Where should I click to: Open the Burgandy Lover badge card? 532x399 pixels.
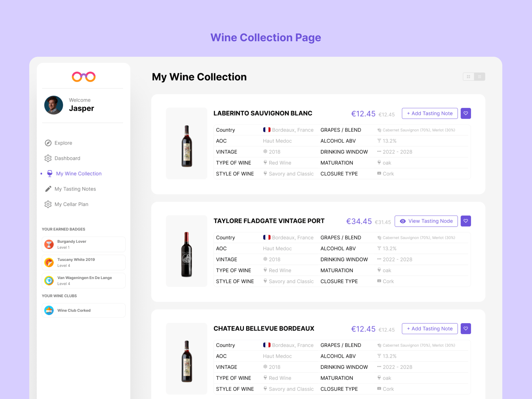83,244
